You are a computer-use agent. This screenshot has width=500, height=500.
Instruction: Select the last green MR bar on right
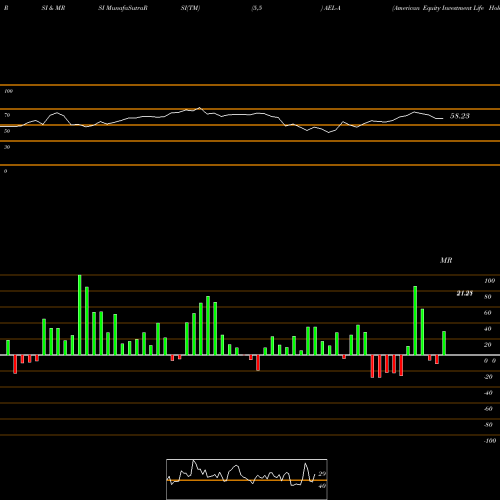pos(444,343)
